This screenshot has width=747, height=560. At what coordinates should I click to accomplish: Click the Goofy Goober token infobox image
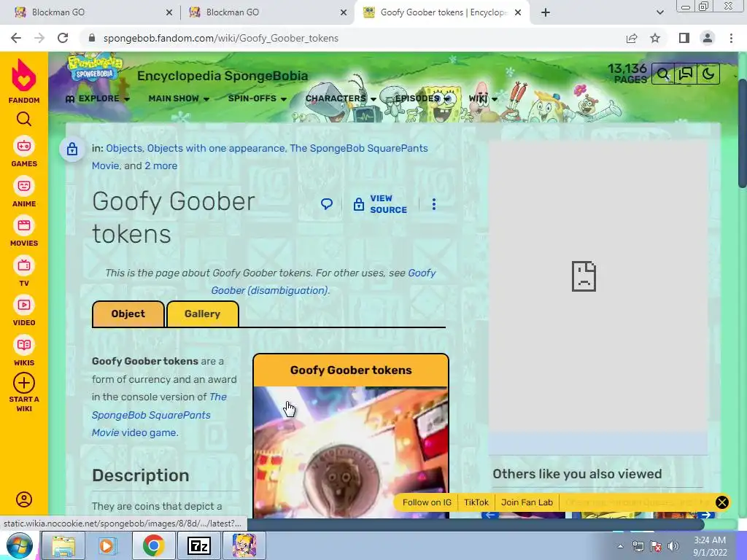(351, 452)
